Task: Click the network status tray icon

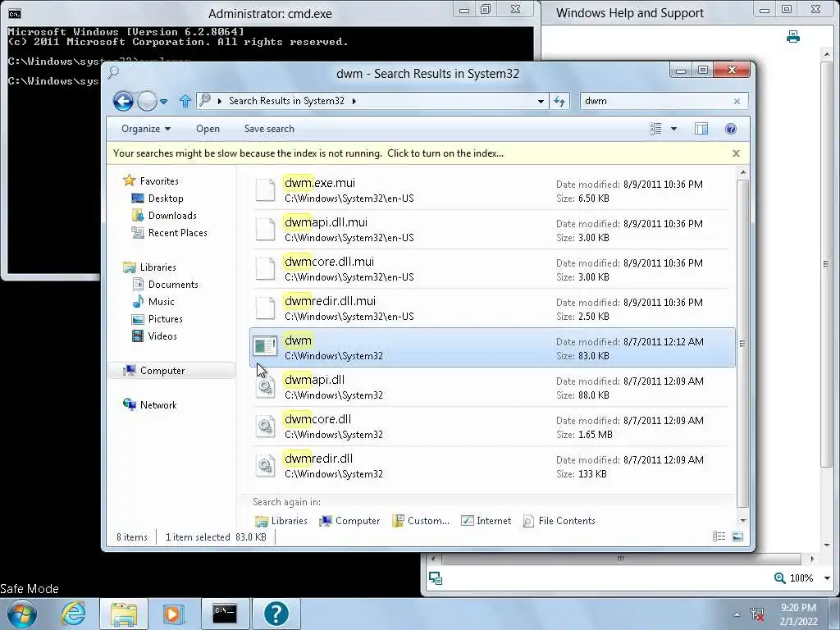Action: click(757, 614)
